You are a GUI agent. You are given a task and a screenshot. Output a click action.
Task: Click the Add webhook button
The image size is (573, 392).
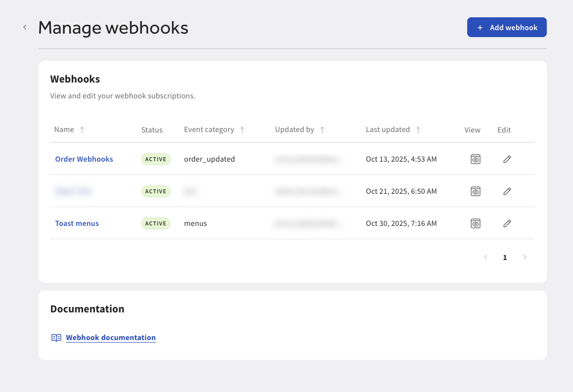coord(507,27)
